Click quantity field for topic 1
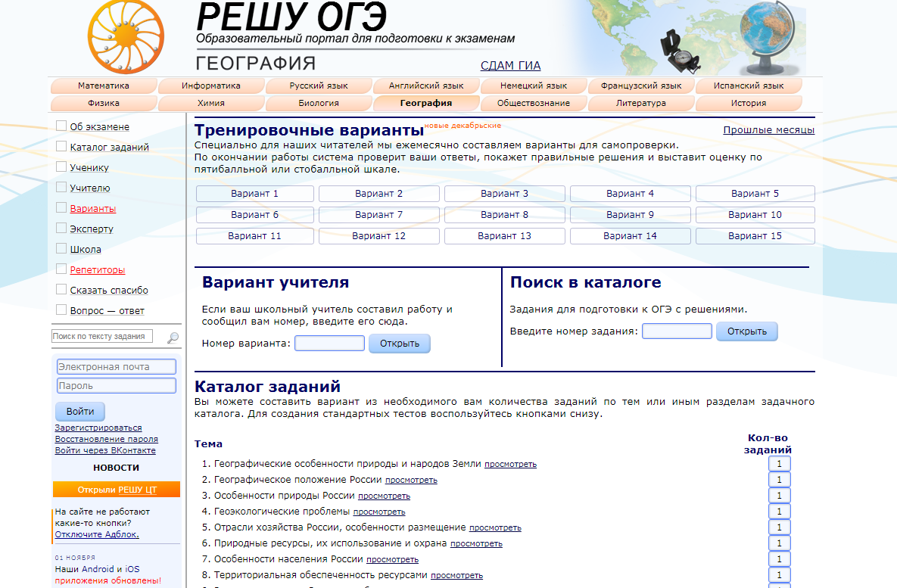This screenshot has height=588, width=897. (779, 464)
